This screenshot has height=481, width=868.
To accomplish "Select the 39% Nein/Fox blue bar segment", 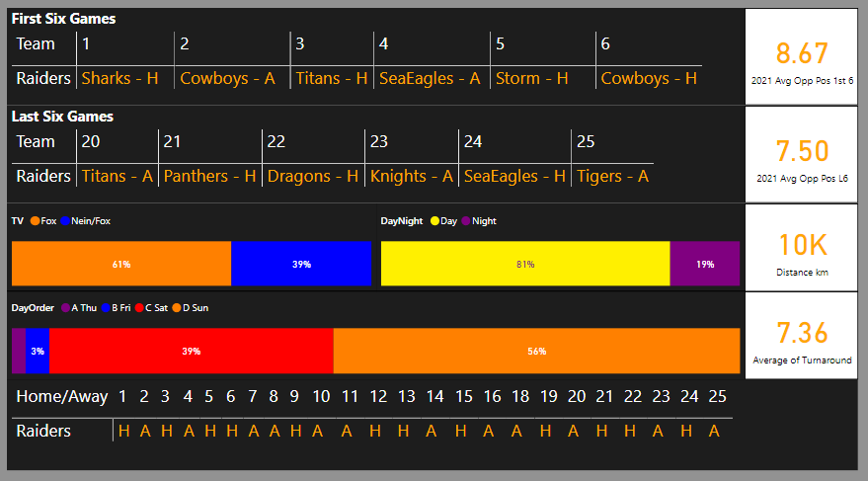I will (x=301, y=264).
